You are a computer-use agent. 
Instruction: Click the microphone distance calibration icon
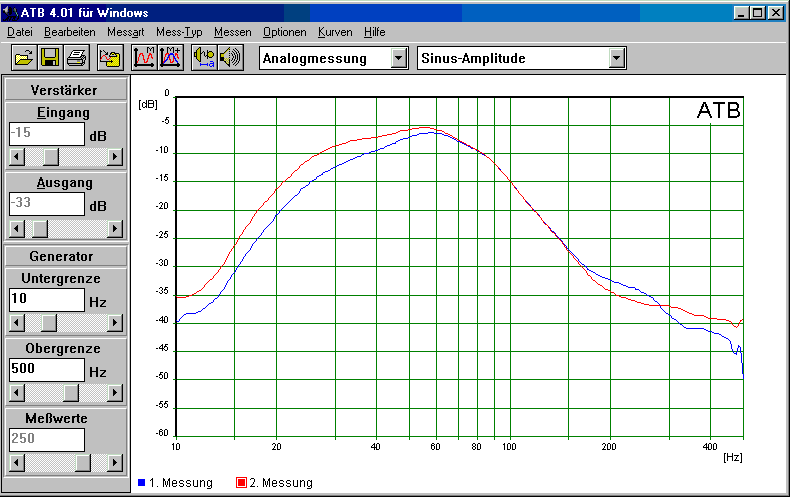pos(204,58)
